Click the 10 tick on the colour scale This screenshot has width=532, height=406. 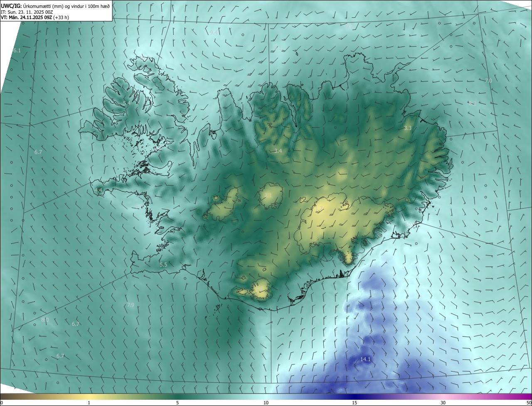(266, 403)
